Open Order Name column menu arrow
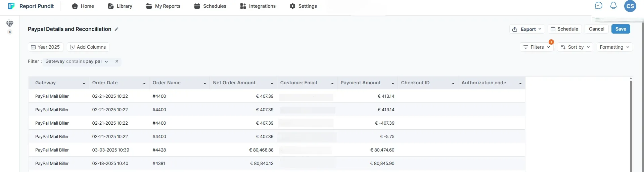The image size is (644, 172). pos(205,83)
